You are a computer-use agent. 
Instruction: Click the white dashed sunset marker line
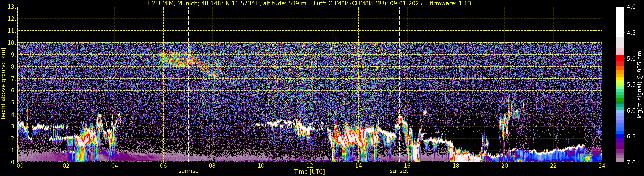click(399, 85)
